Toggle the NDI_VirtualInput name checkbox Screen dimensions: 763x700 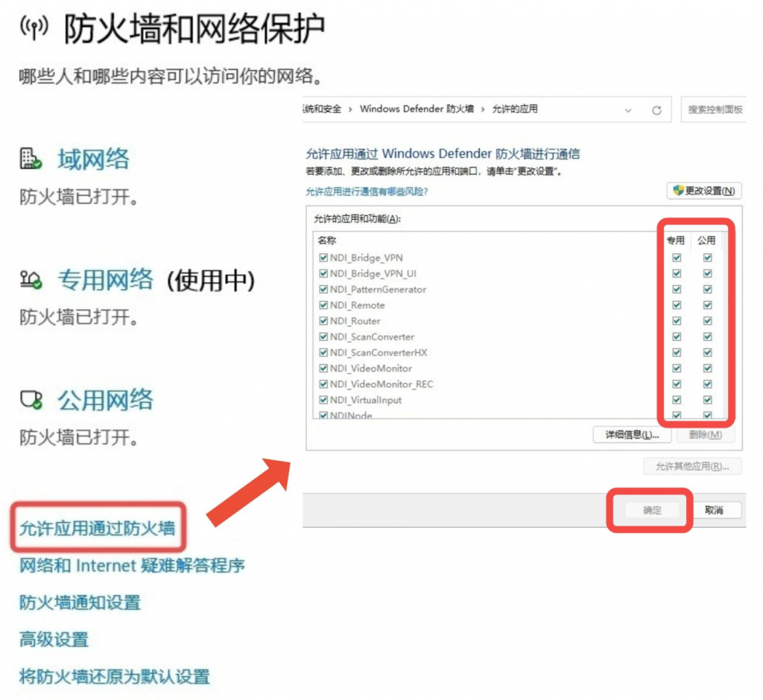pos(323,400)
